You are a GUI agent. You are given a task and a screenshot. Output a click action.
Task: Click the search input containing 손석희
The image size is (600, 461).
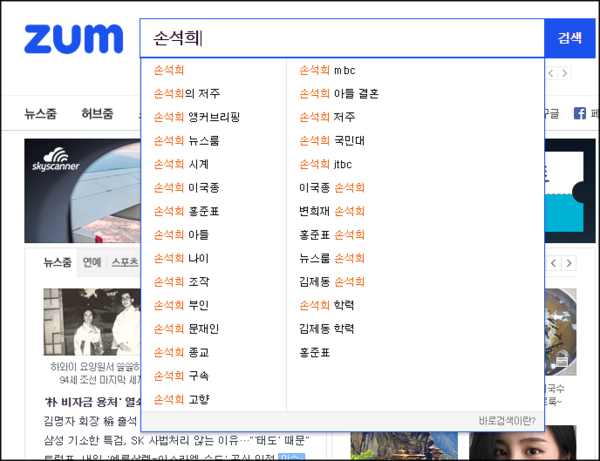[x=340, y=38]
